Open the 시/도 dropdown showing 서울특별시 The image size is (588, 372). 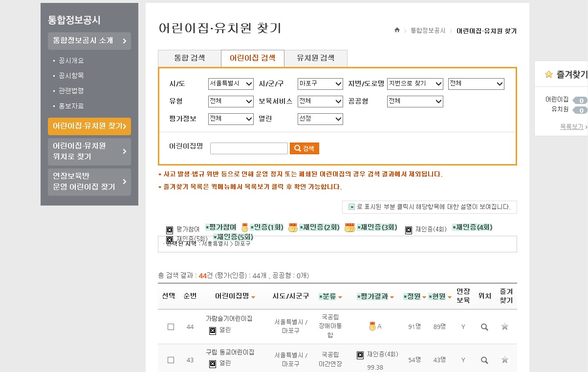(x=231, y=84)
